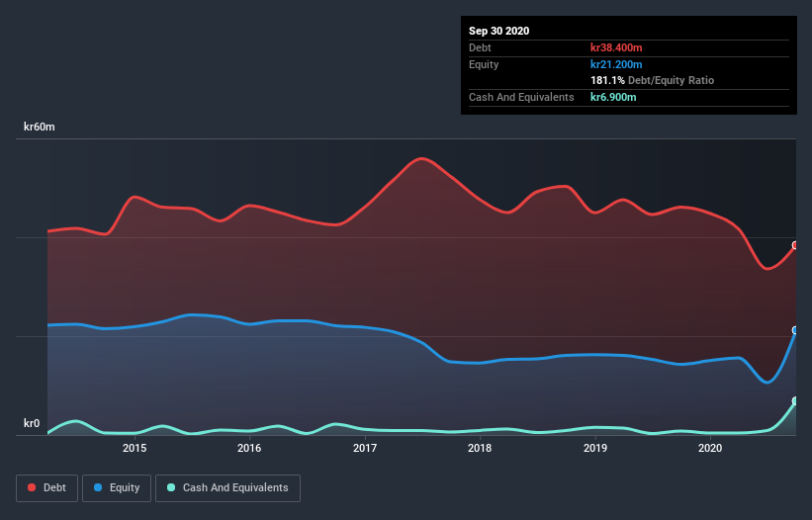Select the blue Equity endpoint marker

click(x=795, y=330)
